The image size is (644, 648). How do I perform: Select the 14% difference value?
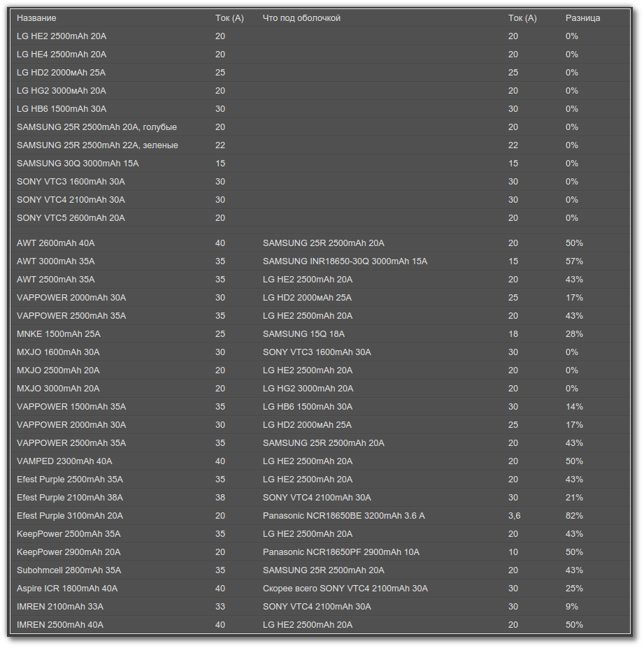(574, 407)
